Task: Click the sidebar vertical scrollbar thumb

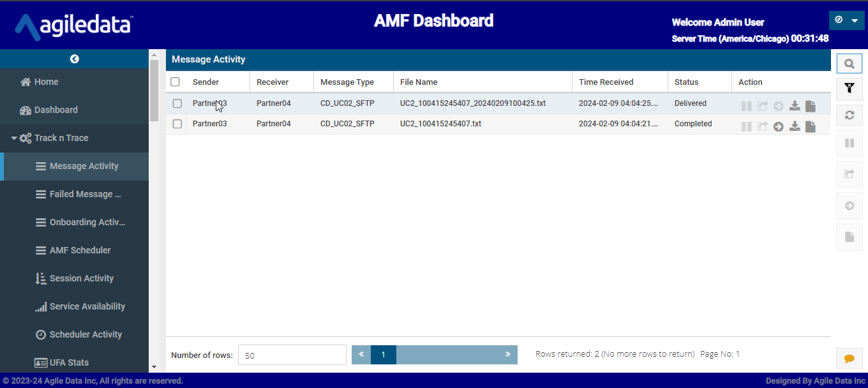Action: pyautogui.click(x=154, y=89)
